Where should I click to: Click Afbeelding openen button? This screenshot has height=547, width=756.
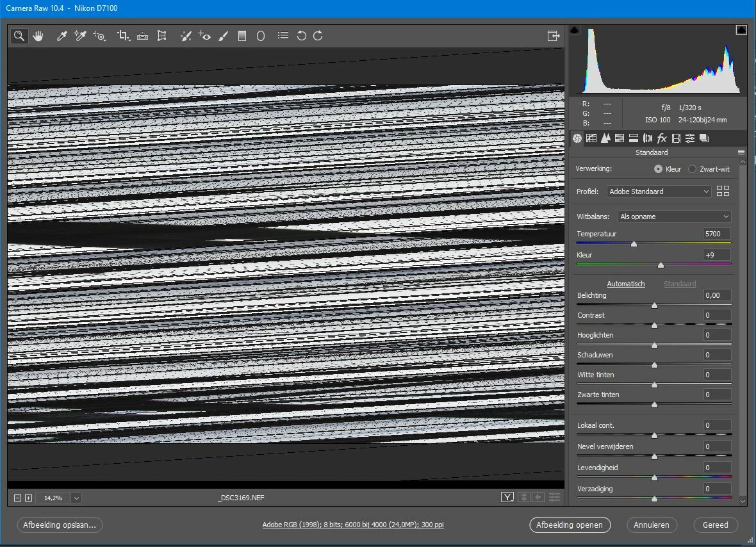click(x=570, y=525)
